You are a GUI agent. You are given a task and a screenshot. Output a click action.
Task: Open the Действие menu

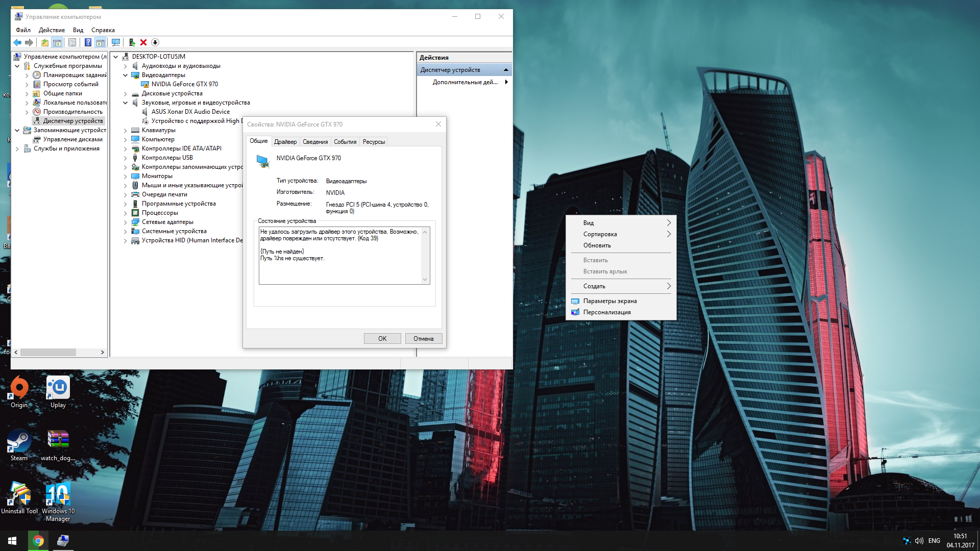(x=52, y=30)
